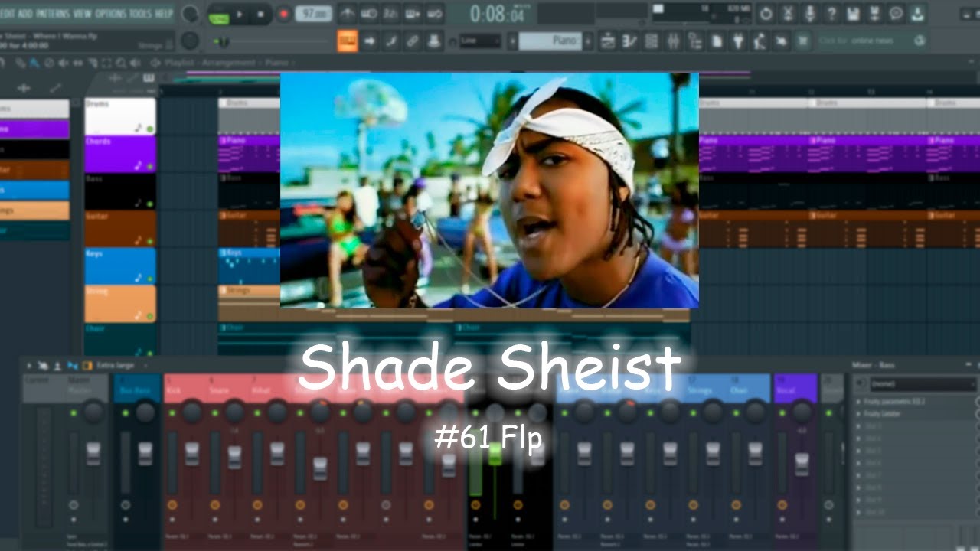The width and height of the screenshot is (980, 551).
Task: Click the microphone one-click recording icon
Action: [809, 14]
